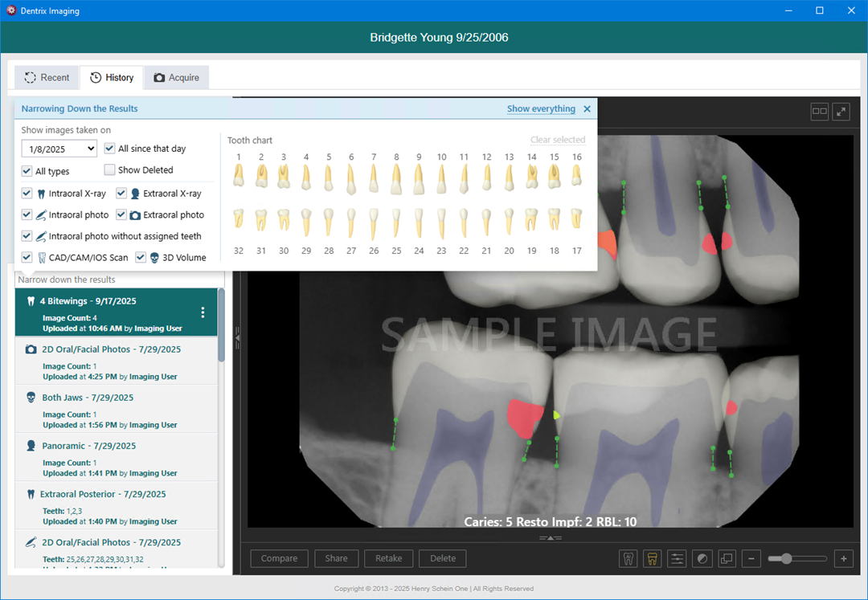Image resolution: width=868 pixels, height=600 pixels.
Task: Uncheck the All since that day checkbox
Action: tap(110, 149)
